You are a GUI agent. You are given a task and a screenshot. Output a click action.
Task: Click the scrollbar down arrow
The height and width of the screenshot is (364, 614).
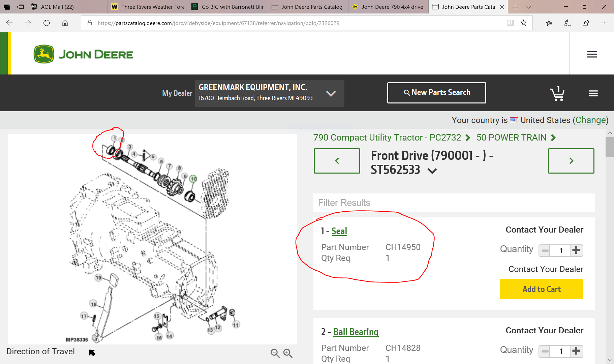tap(610, 360)
